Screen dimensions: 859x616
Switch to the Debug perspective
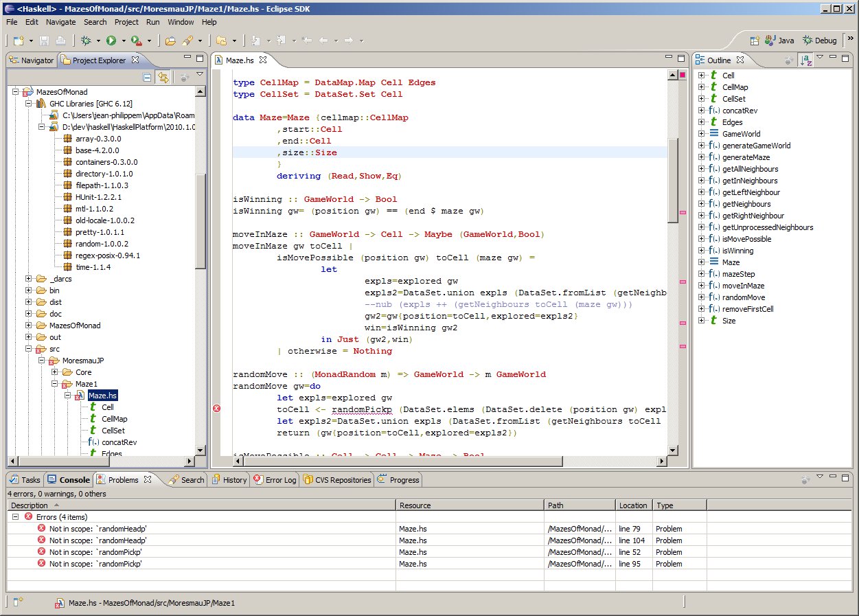[820, 41]
